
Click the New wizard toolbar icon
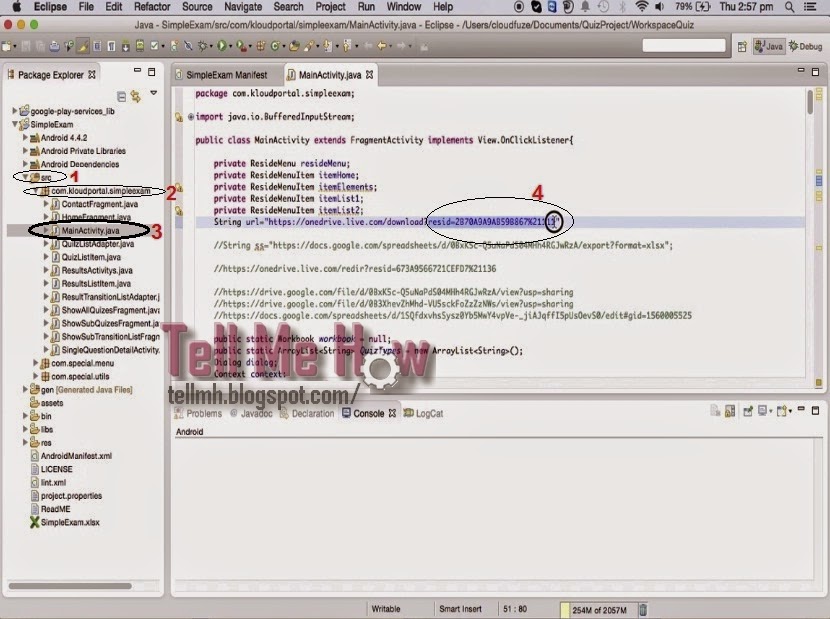(x=6, y=47)
